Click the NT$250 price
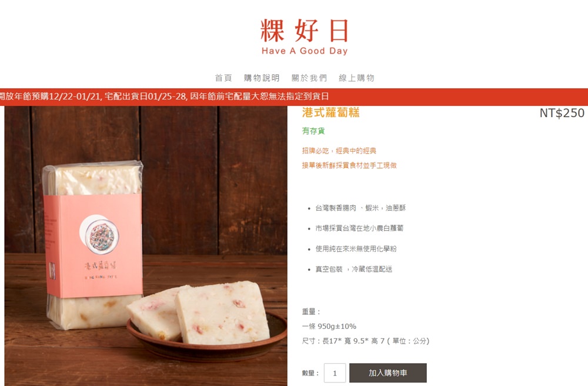Screen dimensions: 588x386 coord(562,113)
